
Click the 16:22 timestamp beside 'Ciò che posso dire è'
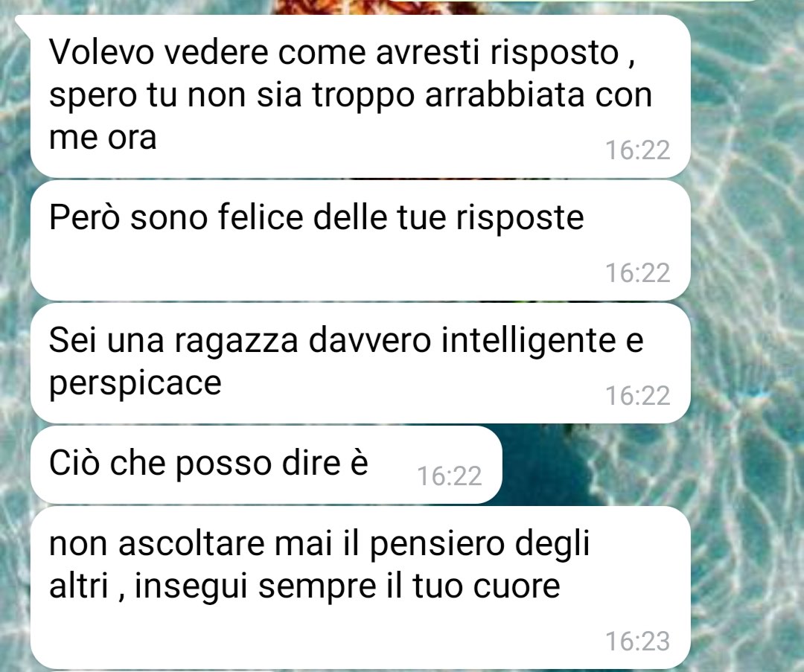coord(449,476)
